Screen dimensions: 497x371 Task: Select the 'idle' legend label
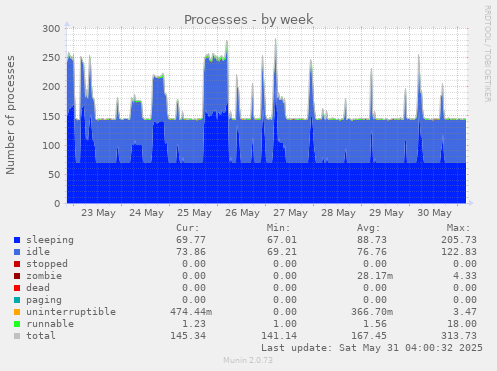pos(38,252)
